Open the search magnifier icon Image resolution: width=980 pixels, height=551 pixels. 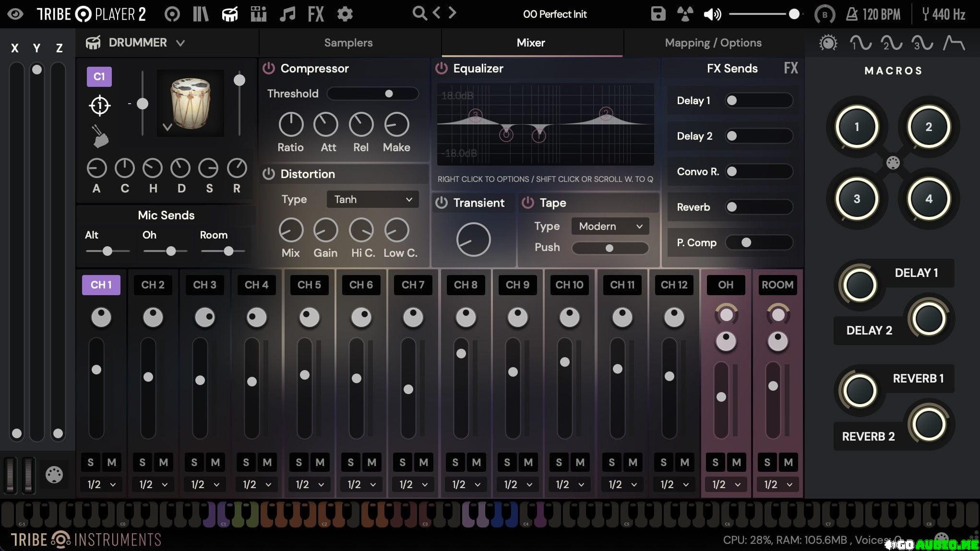point(419,13)
